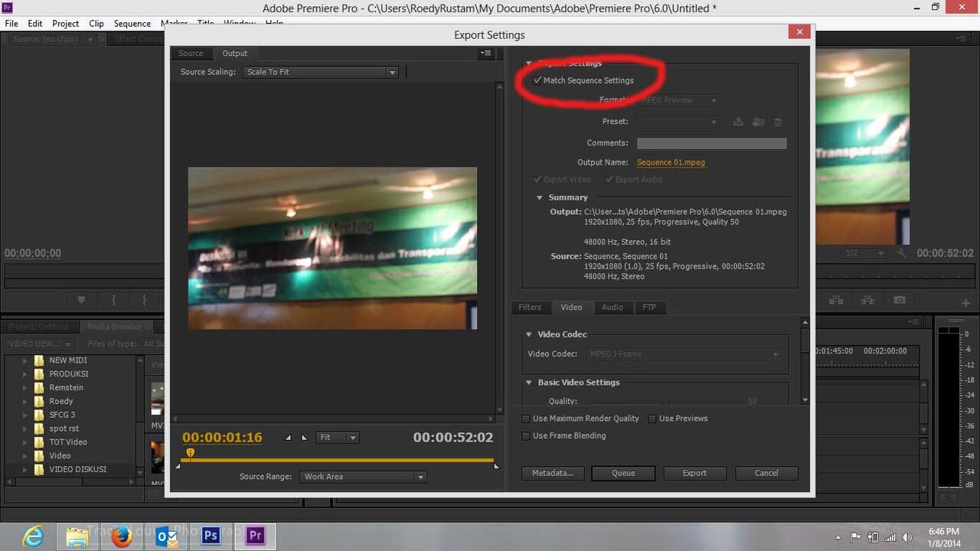980x551 pixels.
Task: Click the export settings vertical scrollbar
Action: (805, 360)
